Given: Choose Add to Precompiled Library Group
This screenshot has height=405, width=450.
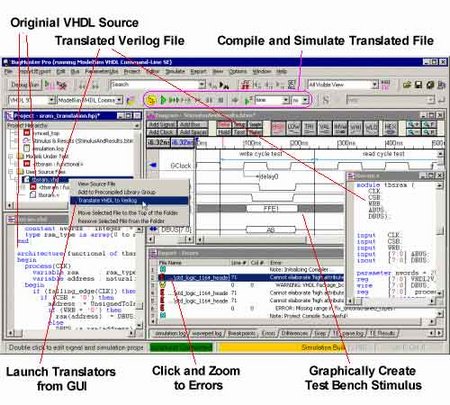Looking at the screenshot, I should 129,192.
